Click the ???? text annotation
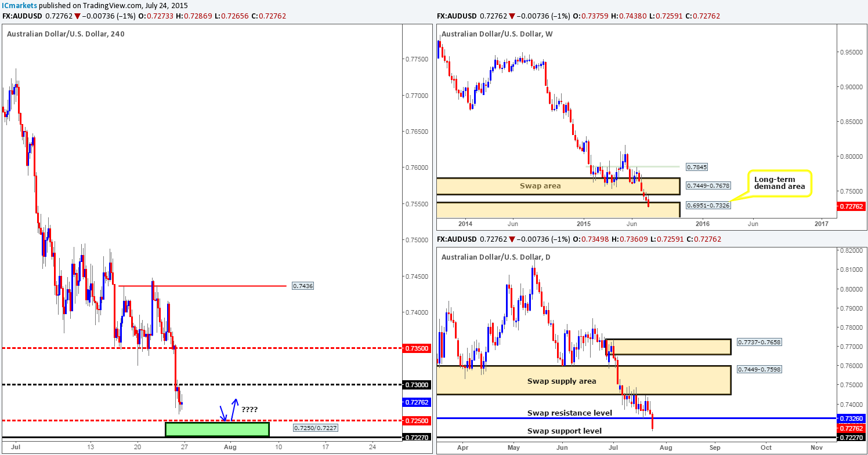Viewport: 868px width, 455px height. [249, 409]
